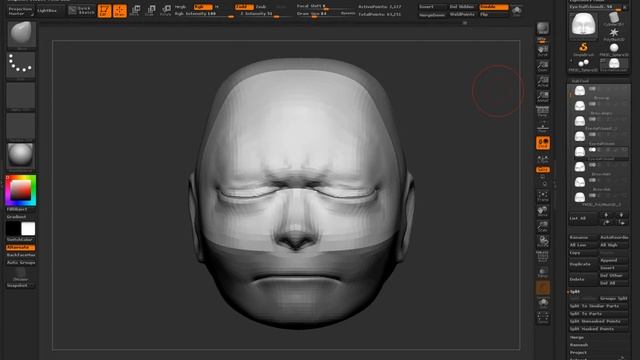The height and width of the screenshot is (360, 640).
Task: Open the texture selection slot
Action: click(21, 126)
